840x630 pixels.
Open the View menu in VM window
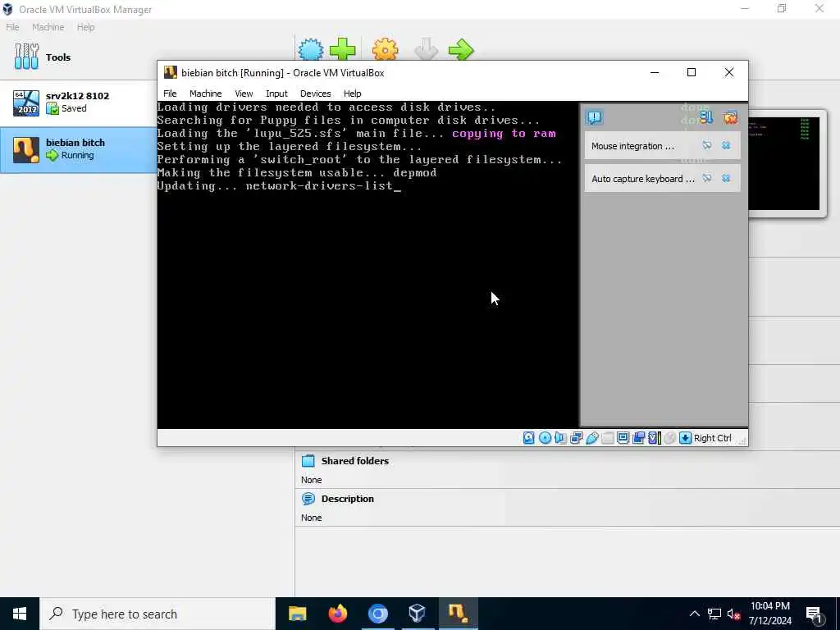click(244, 94)
